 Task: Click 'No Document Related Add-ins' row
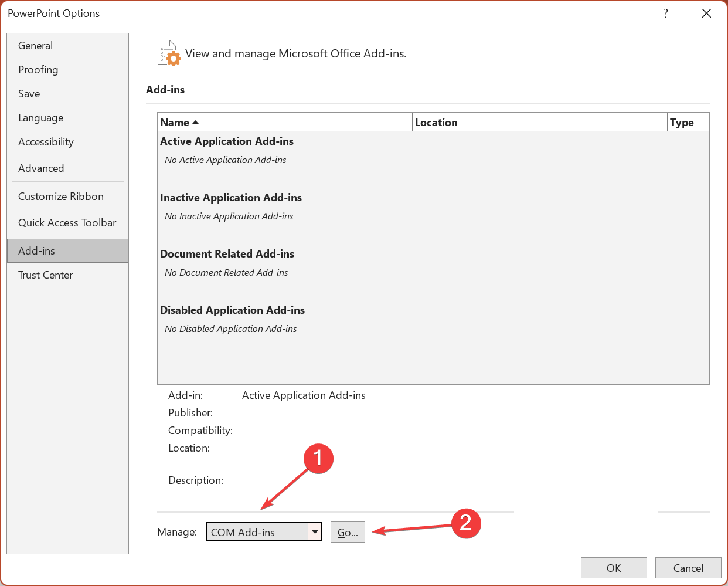coord(226,273)
